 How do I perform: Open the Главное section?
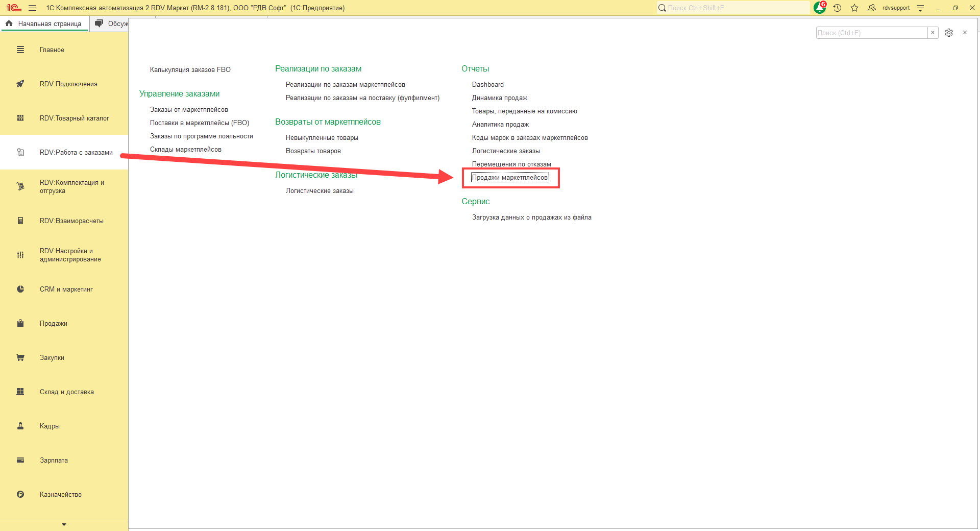pyautogui.click(x=64, y=50)
